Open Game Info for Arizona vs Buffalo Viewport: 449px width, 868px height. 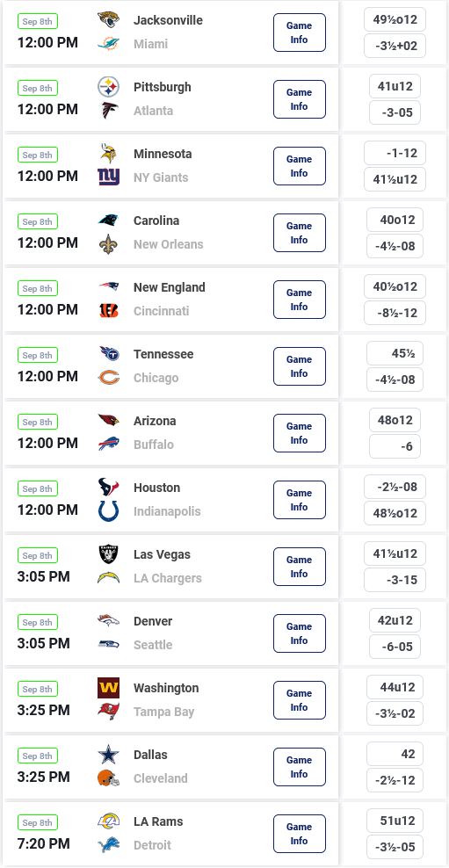click(300, 433)
